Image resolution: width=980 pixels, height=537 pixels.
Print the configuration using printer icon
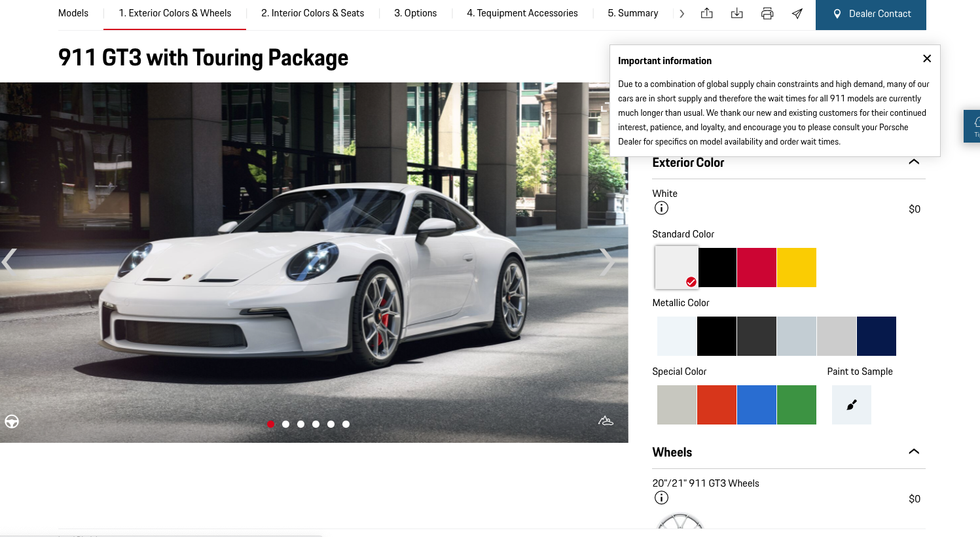pos(767,13)
